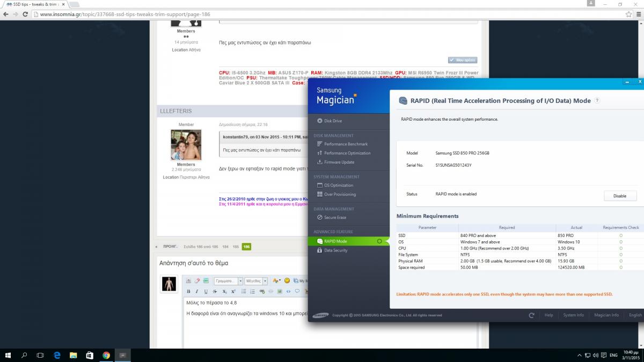Insert bulleted list in reply editor

(244, 291)
